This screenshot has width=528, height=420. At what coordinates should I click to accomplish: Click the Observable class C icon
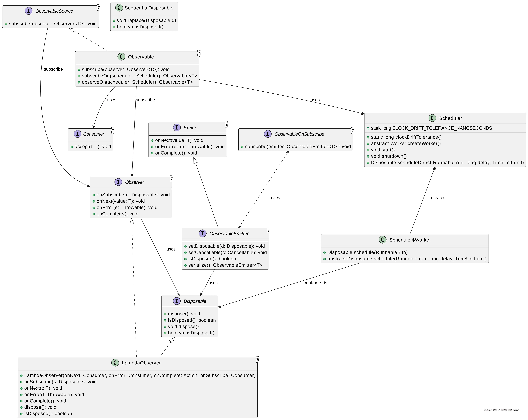point(121,57)
